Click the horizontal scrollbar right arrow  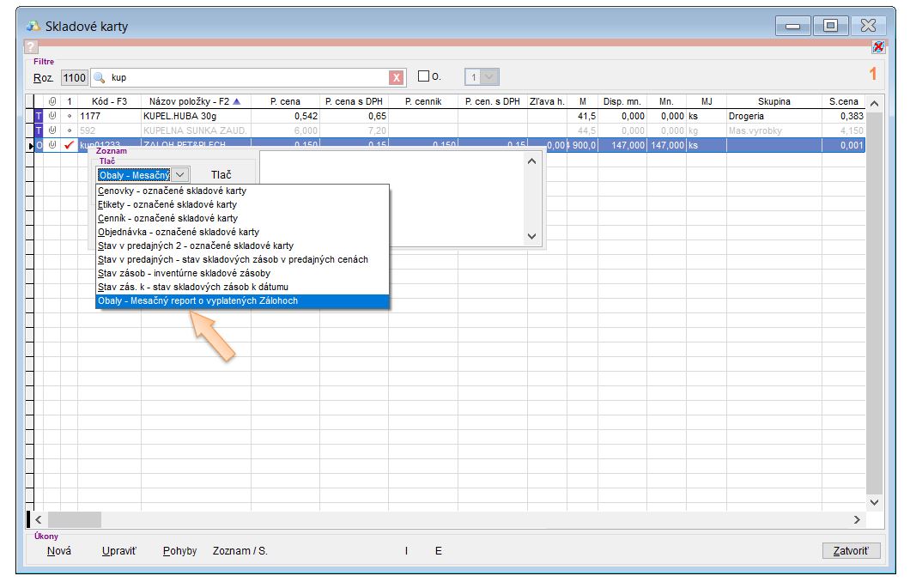(x=856, y=520)
